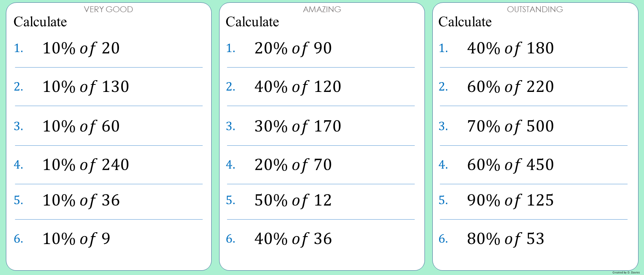Click number 4 in the AMAZING column

pos(231,165)
